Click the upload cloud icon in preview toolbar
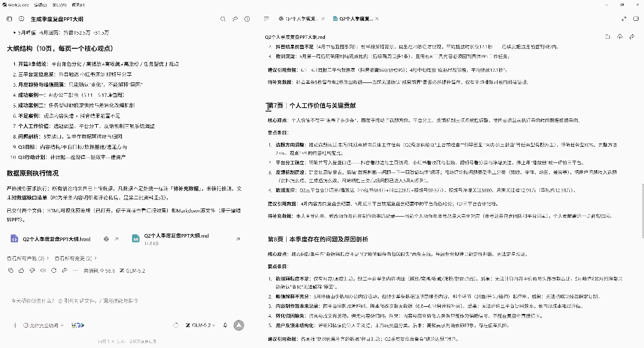 point(620,37)
